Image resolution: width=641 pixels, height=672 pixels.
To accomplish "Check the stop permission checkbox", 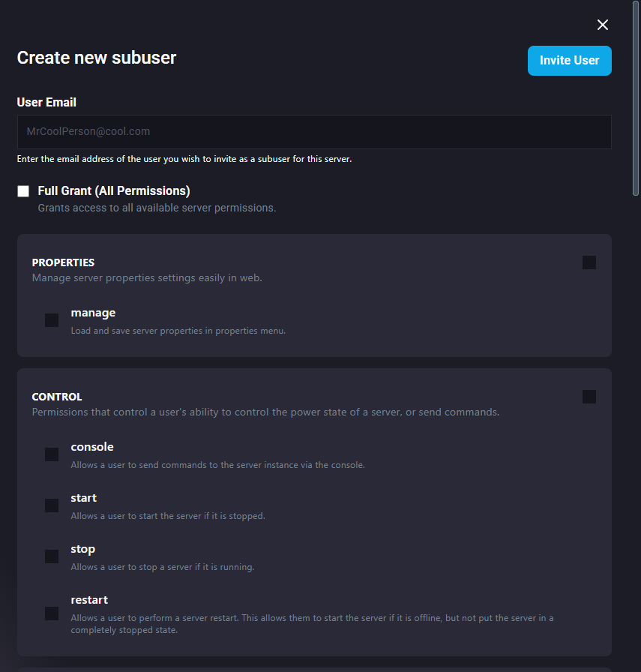I will (52, 556).
